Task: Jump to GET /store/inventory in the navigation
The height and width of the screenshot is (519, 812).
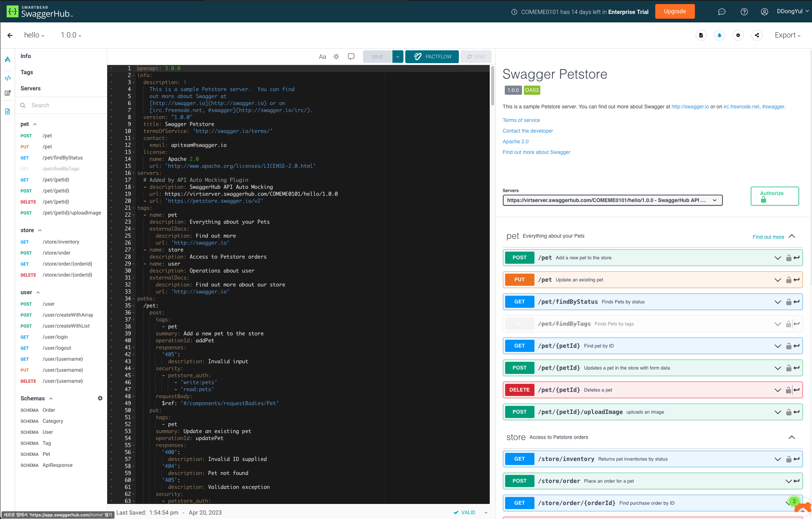Action: [50, 242]
